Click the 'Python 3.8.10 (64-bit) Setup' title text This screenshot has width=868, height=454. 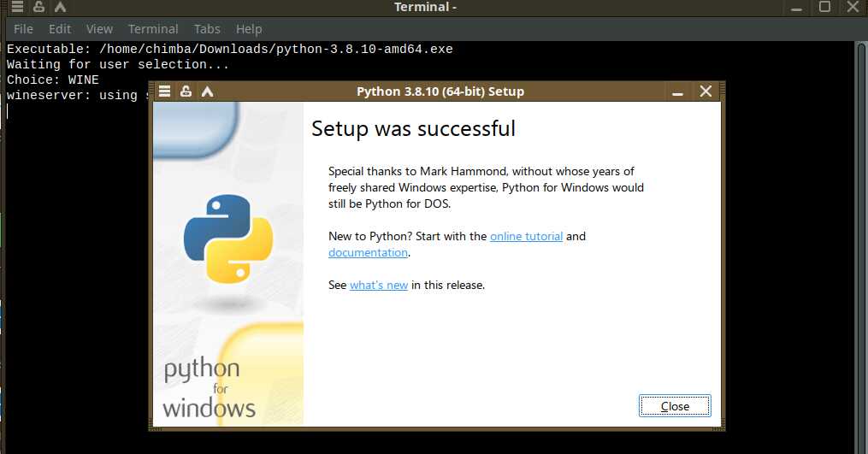tap(440, 91)
